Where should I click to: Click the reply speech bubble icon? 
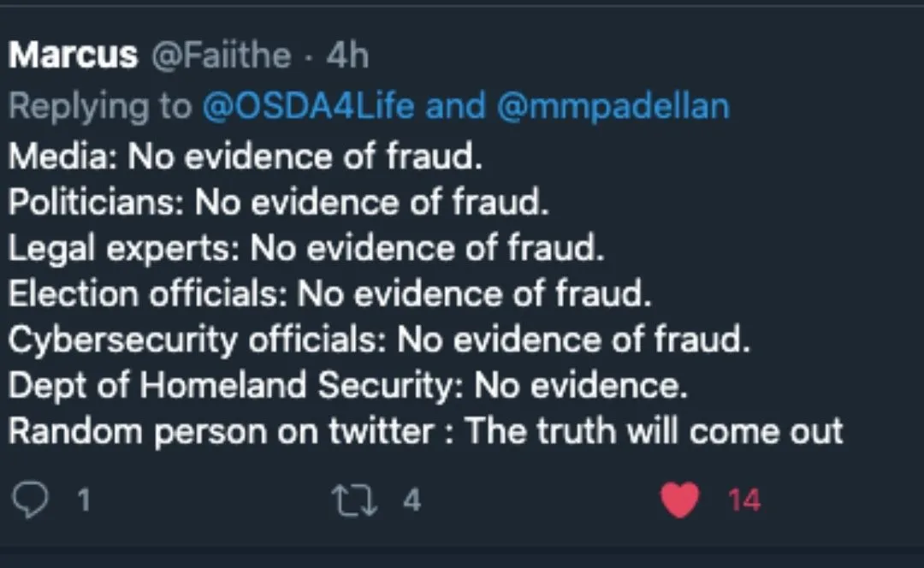[x=32, y=500]
